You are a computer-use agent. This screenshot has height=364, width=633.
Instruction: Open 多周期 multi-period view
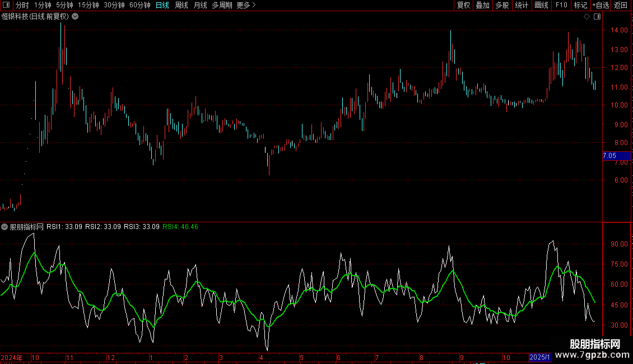pyautogui.click(x=222, y=5)
